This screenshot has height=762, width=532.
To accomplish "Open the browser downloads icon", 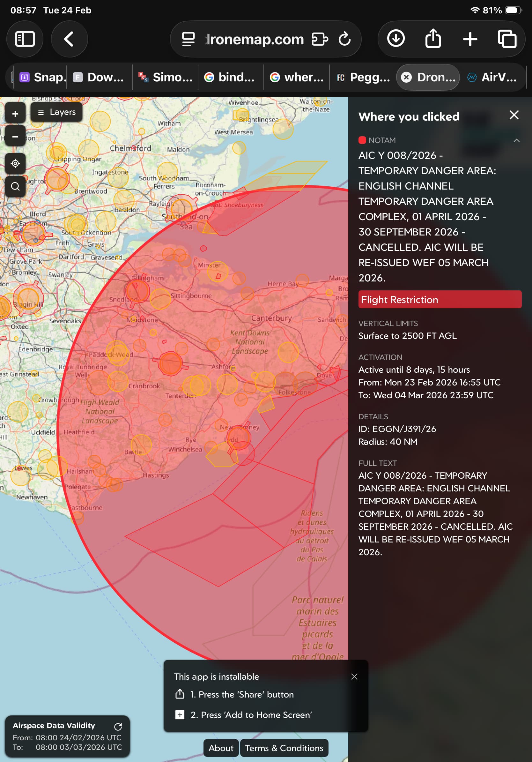I will coord(396,39).
